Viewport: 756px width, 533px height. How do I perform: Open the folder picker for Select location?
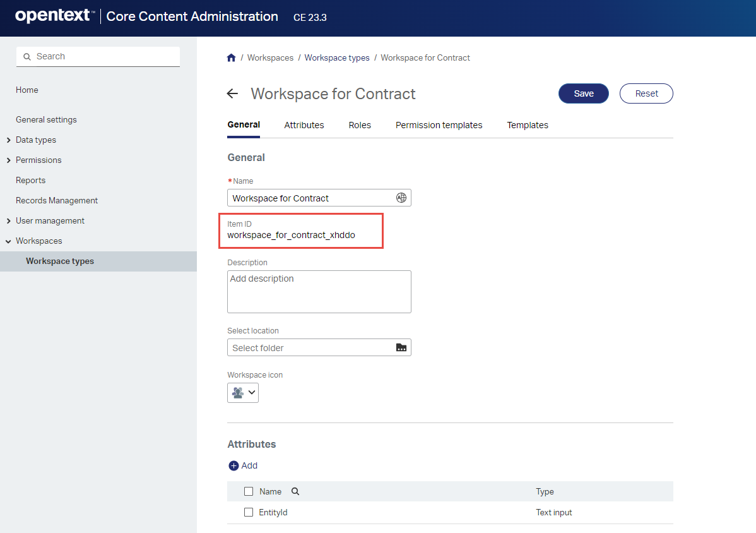(x=401, y=347)
